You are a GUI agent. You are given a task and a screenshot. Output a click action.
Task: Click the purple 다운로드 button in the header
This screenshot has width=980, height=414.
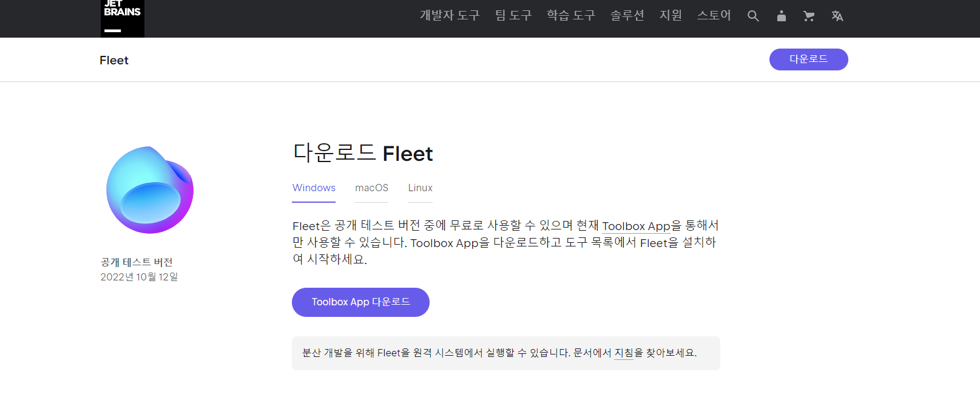point(809,59)
